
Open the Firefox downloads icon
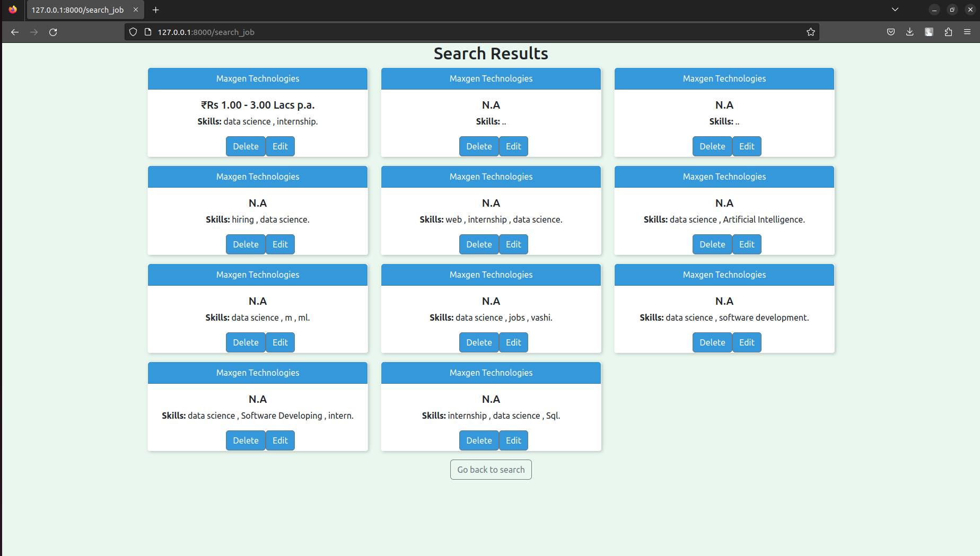click(910, 32)
